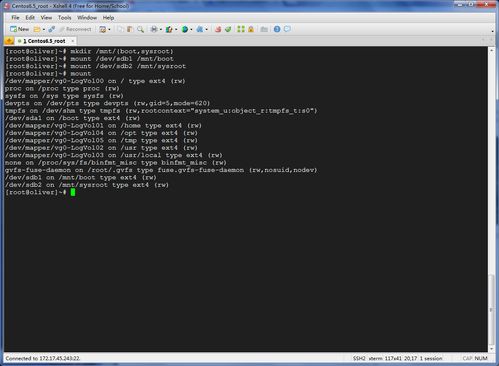Click the New session button
The height and width of the screenshot is (366, 499).
point(19,29)
